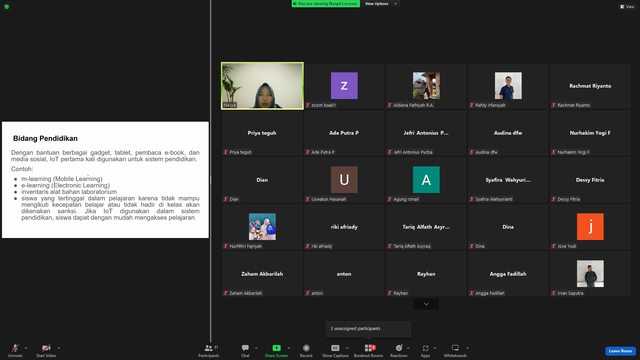Select Tariq Alfath Asyraq tile
This screenshot has width=640, height=360.
pos(426,227)
